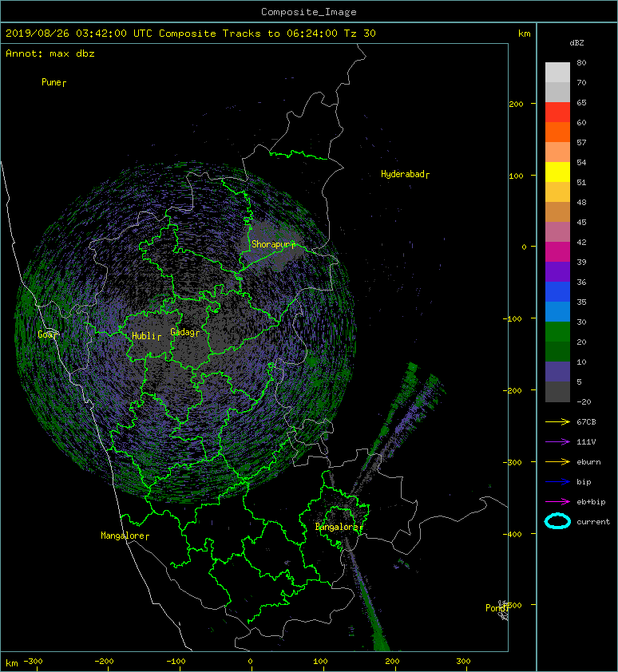
Task: Click the 'current' legend text
Action: pos(593,522)
